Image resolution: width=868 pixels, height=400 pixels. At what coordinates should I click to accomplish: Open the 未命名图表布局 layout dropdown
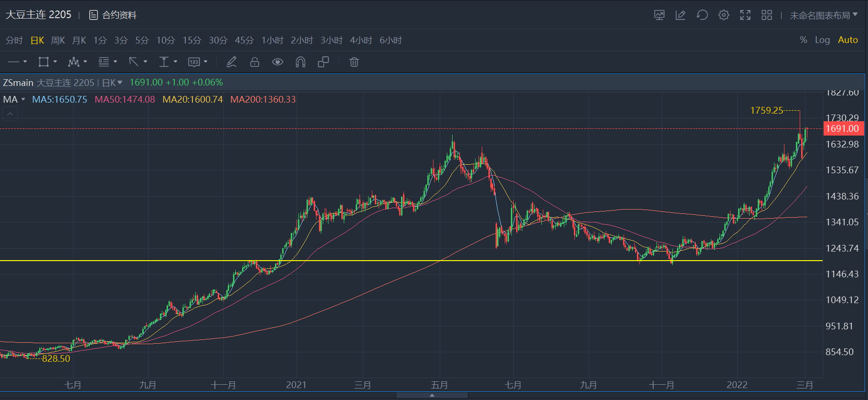[823, 15]
